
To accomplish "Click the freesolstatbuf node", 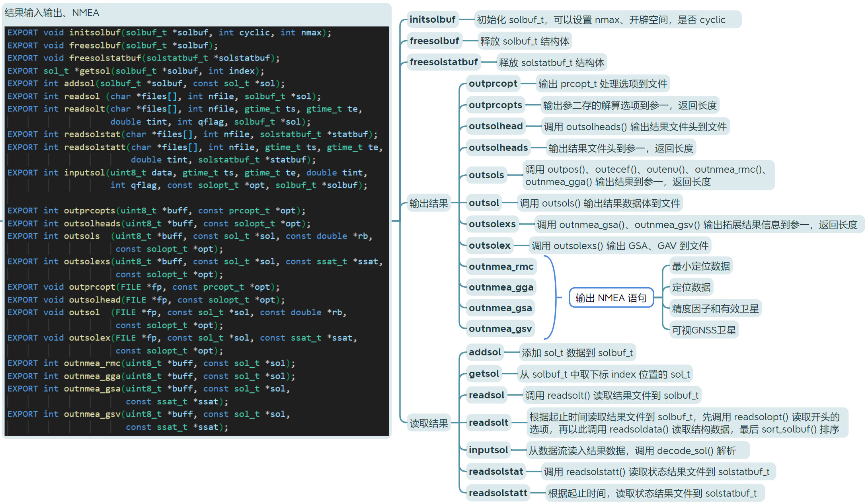I will (443, 62).
